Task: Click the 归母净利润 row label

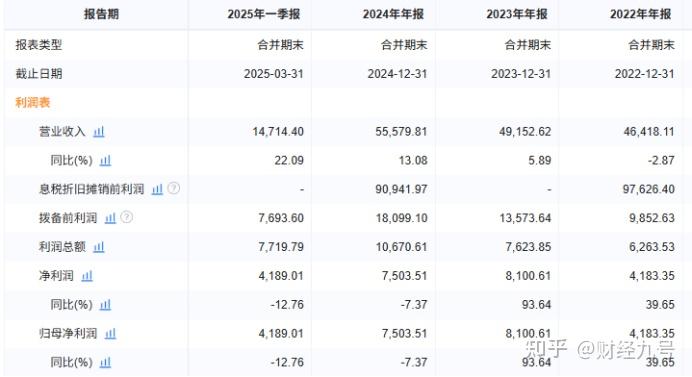Action: 68,334
